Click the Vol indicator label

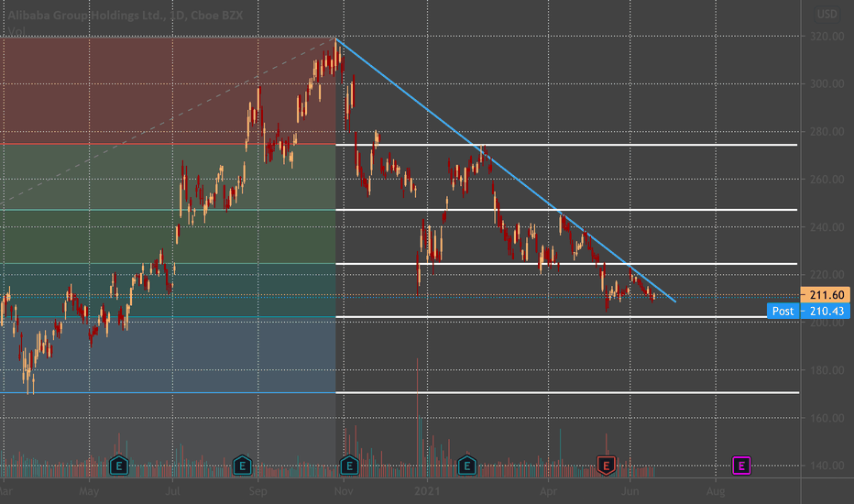click(16, 31)
